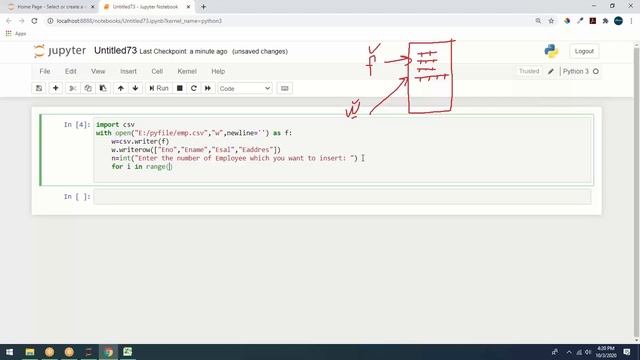This screenshot has width=640, height=360.
Task: Insert a cell below with plus icon
Action: point(56,88)
